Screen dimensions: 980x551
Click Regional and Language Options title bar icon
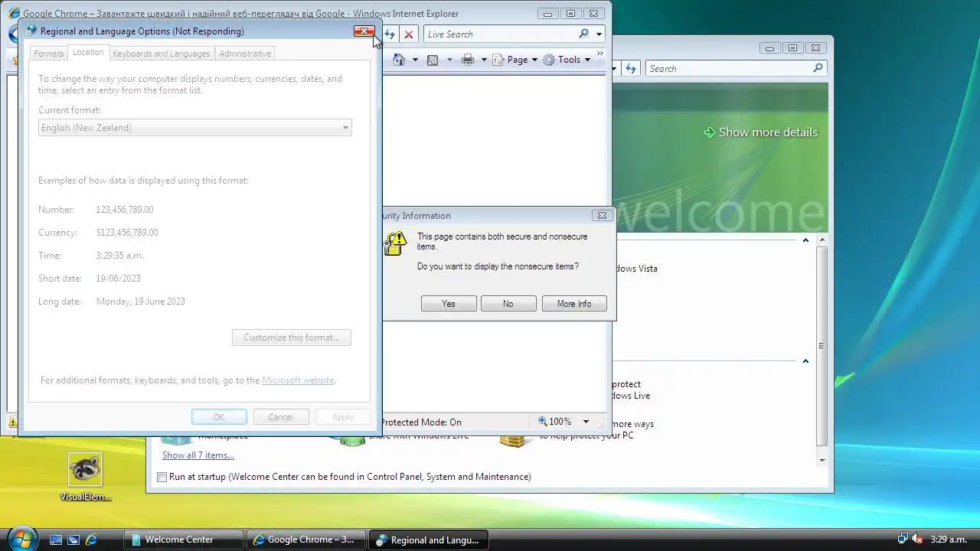[x=31, y=31]
